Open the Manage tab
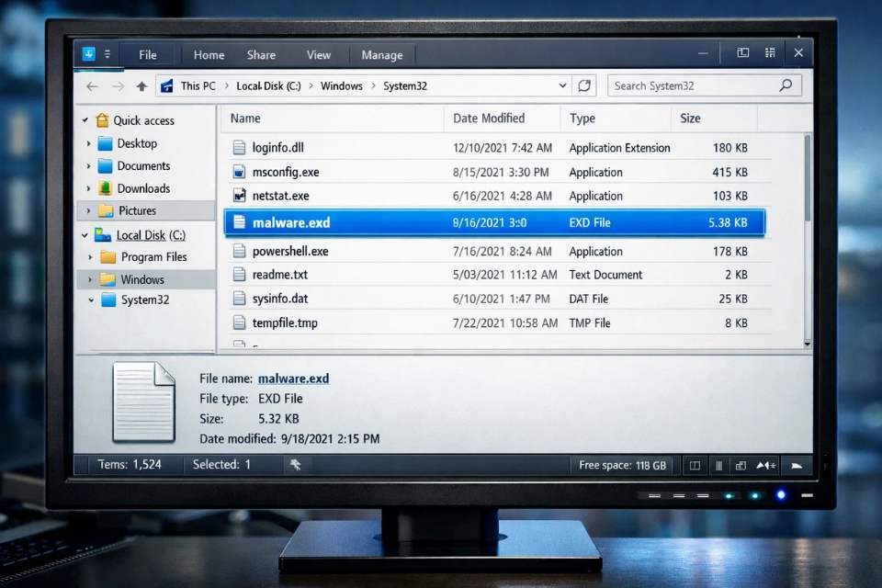This screenshot has width=882, height=588. (381, 54)
